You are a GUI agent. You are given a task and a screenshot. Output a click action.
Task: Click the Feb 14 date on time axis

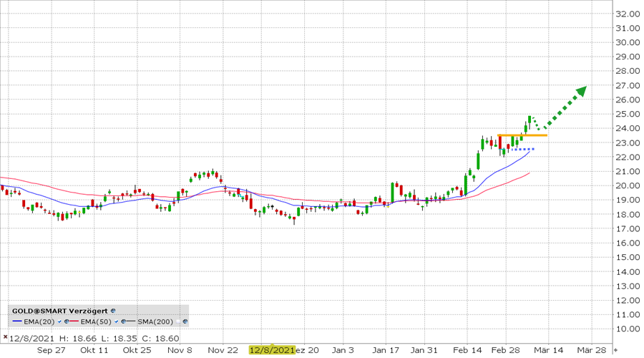467,350
